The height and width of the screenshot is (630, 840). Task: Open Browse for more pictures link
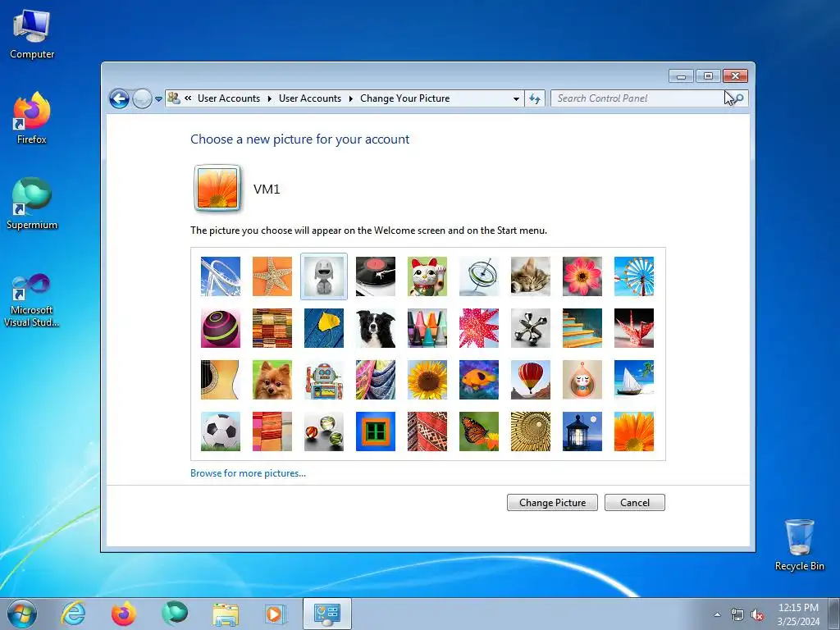pos(248,473)
